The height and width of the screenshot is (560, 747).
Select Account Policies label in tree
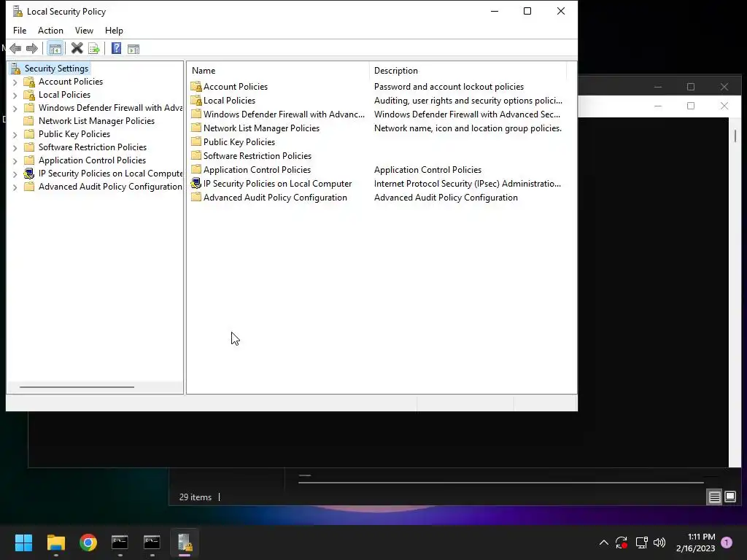tap(71, 82)
